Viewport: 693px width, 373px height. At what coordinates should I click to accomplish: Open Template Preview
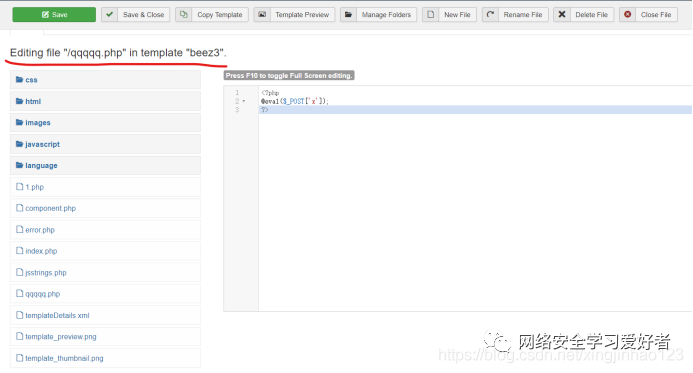(x=302, y=15)
